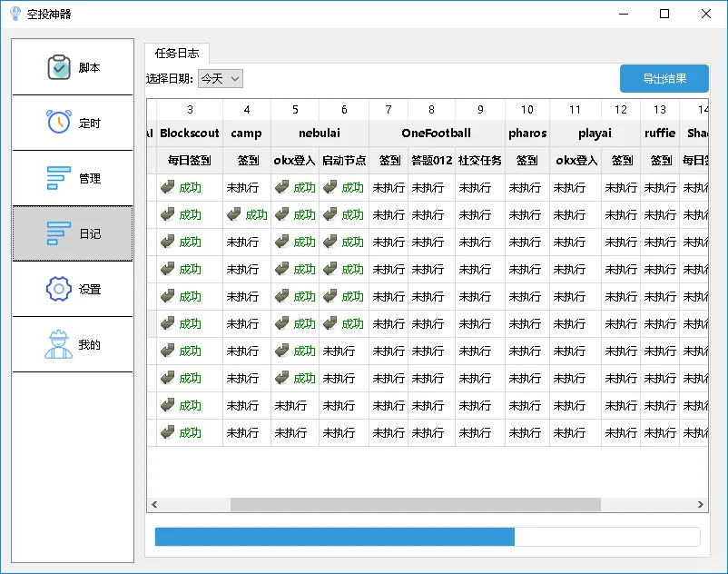
Task: Open the 选择日期 今天 dropdown
Action: pyautogui.click(x=221, y=78)
